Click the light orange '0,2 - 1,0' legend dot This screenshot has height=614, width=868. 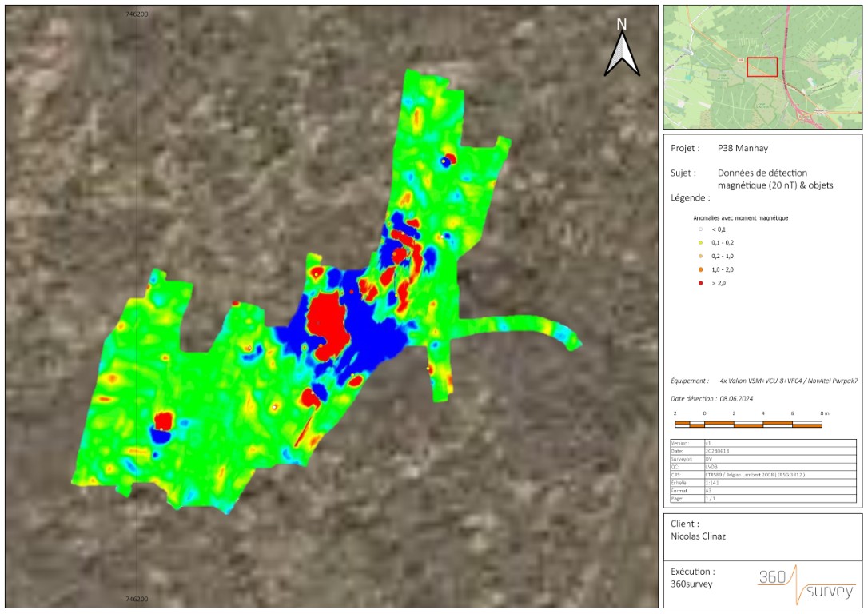(700, 256)
